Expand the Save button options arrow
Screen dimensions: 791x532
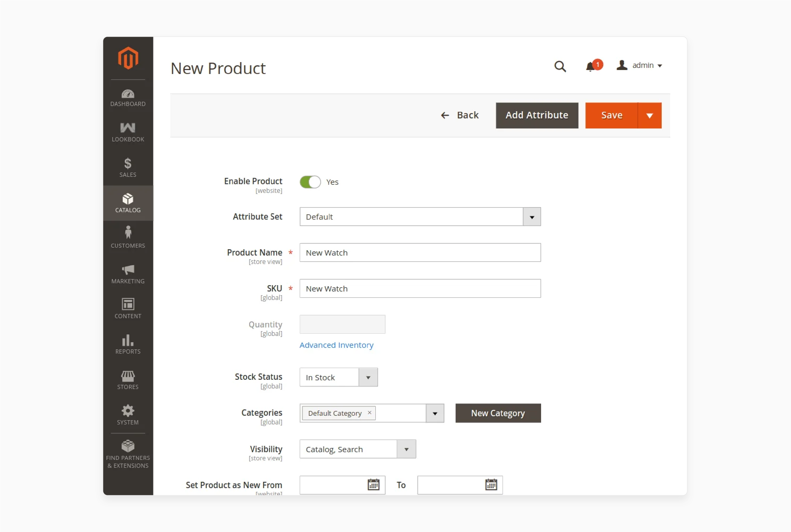pos(650,115)
